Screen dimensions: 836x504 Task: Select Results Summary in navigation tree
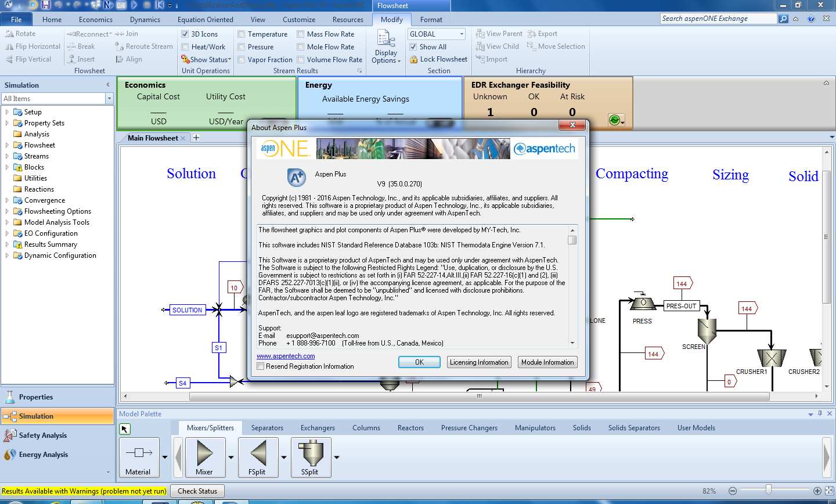coord(51,244)
